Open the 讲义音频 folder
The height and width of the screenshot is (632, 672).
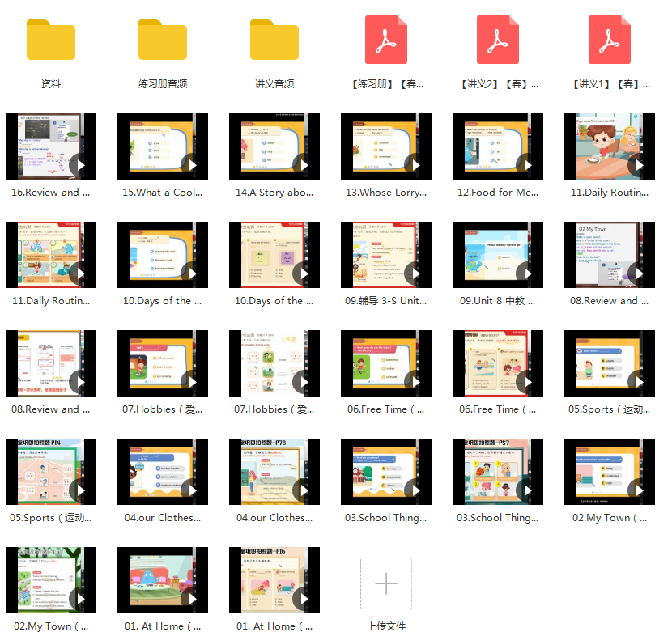[274, 40]
